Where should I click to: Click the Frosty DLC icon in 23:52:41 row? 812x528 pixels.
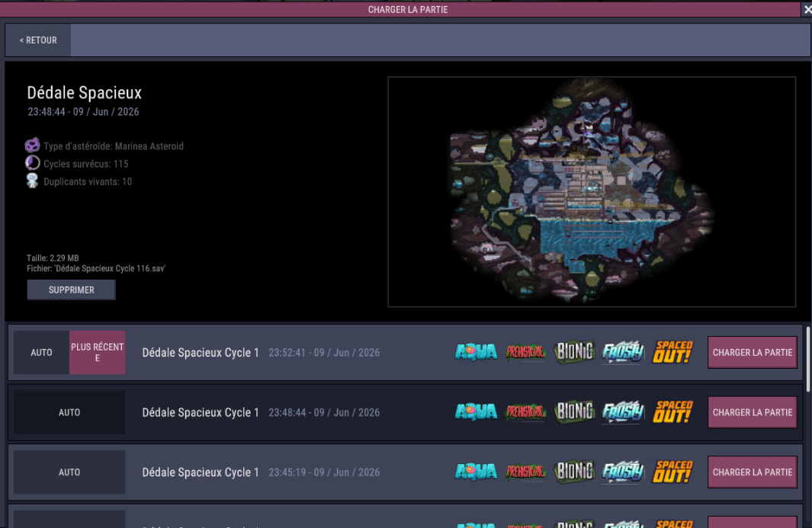pos(623,353)
